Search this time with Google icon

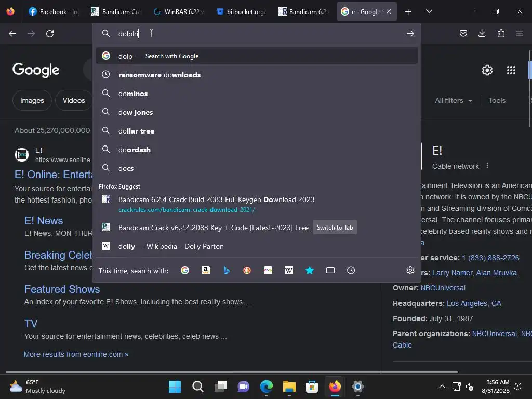click(185, 270)
